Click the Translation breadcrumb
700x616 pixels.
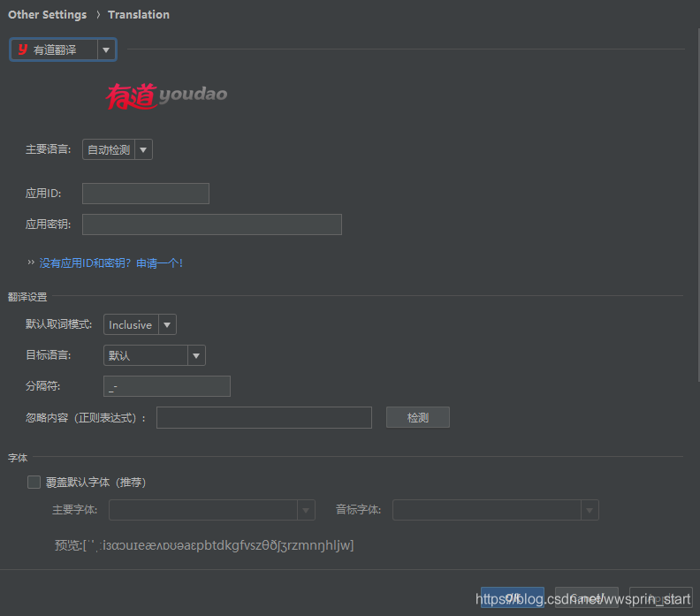tap(139, 15)
